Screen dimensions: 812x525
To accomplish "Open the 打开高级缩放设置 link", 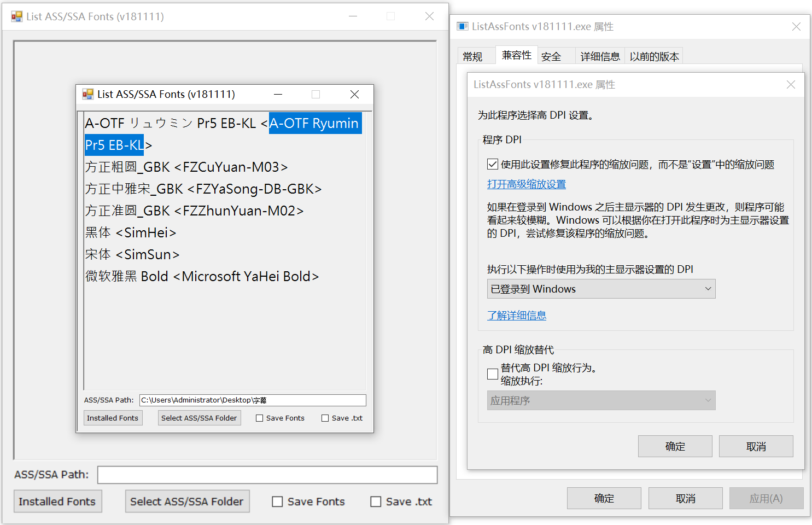I will tap(526, 184).
